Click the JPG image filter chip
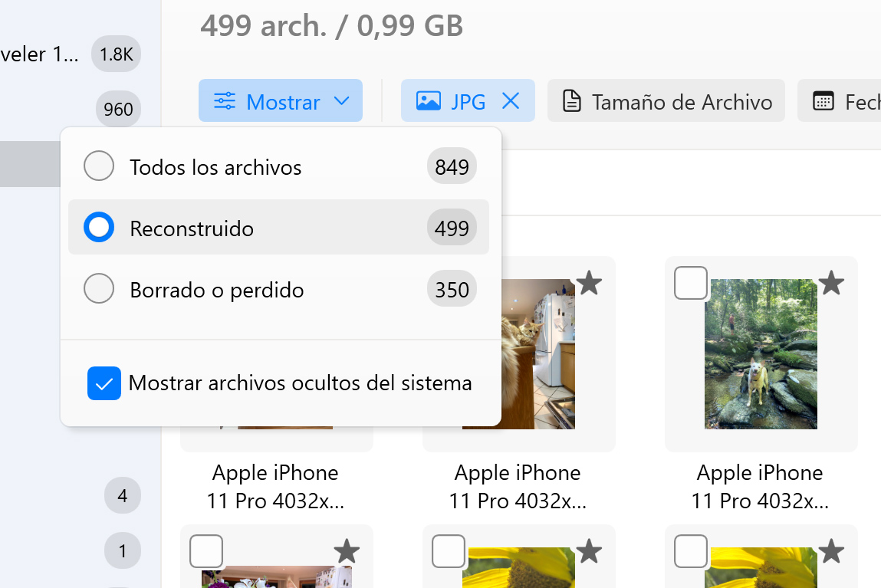Screen dimensions: 881x588 tap(468, 101)
